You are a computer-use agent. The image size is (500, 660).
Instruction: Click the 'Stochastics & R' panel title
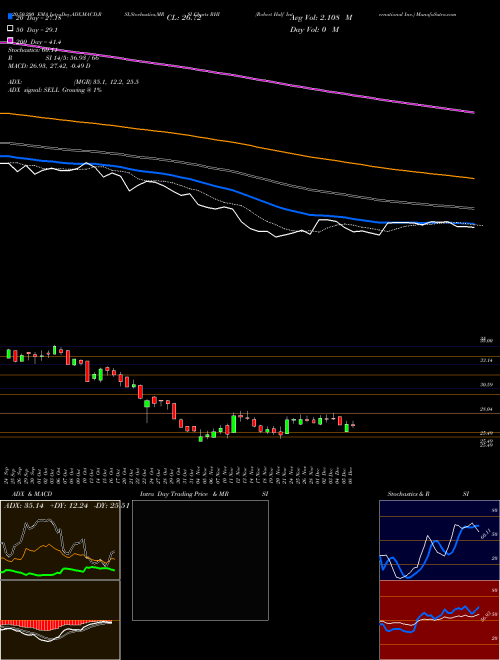point(408,494)
